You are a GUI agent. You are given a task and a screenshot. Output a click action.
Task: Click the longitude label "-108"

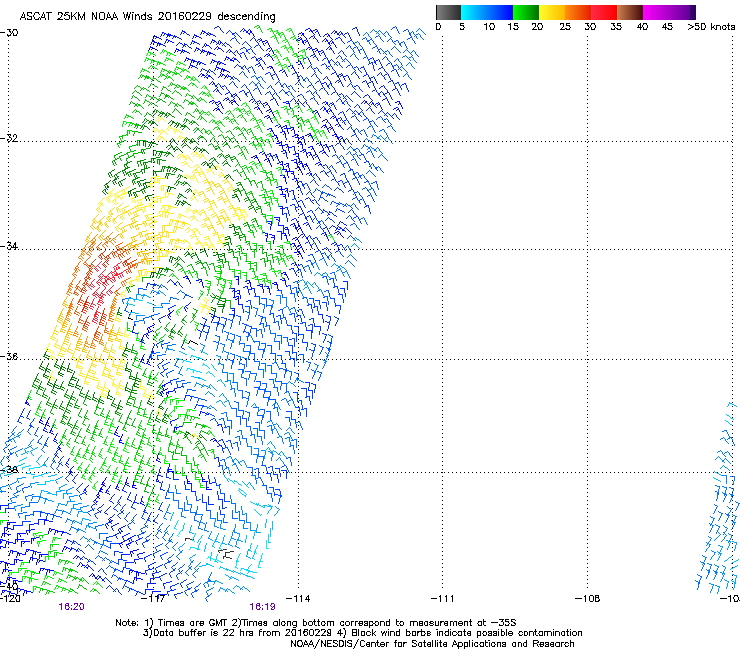point(587,599)
